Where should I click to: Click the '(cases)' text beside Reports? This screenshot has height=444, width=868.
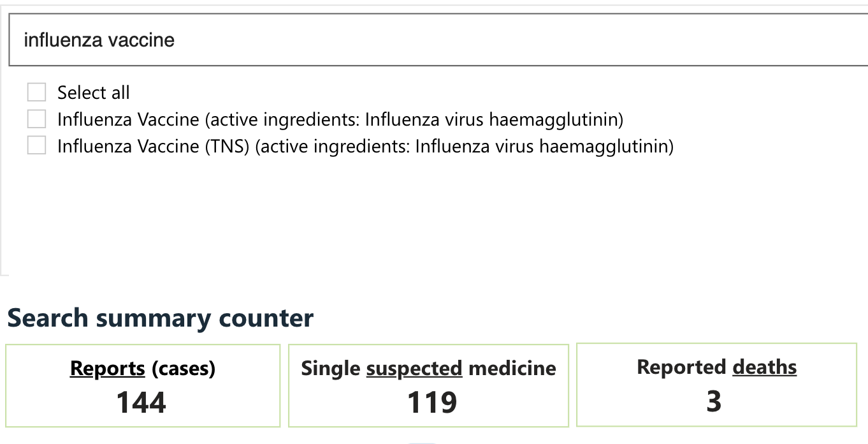pos(184,368)
